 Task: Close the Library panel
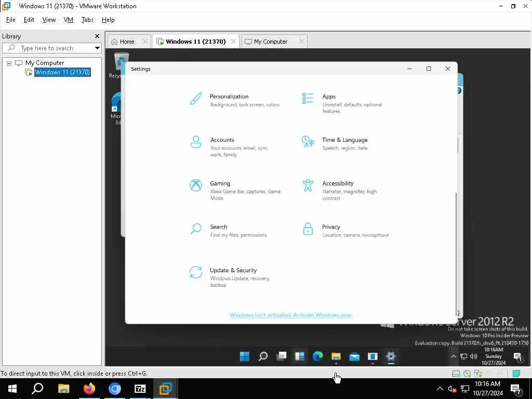pos(97,36)
